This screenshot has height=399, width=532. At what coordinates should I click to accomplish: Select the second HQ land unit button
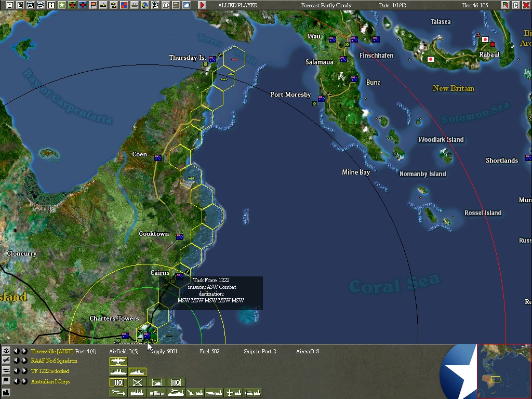pyautogui.click(x=176, y=382)
